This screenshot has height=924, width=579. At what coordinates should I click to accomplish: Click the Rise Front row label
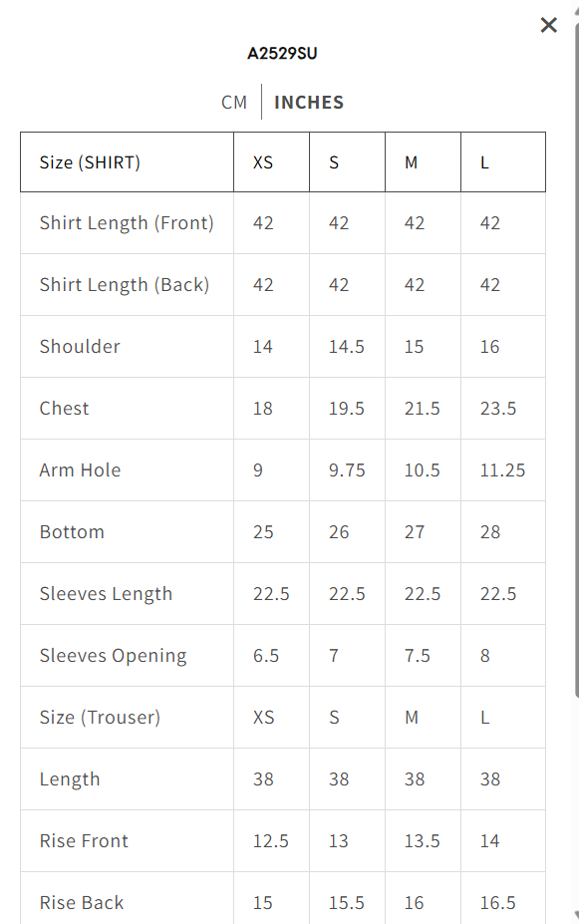tap(84, 840)
